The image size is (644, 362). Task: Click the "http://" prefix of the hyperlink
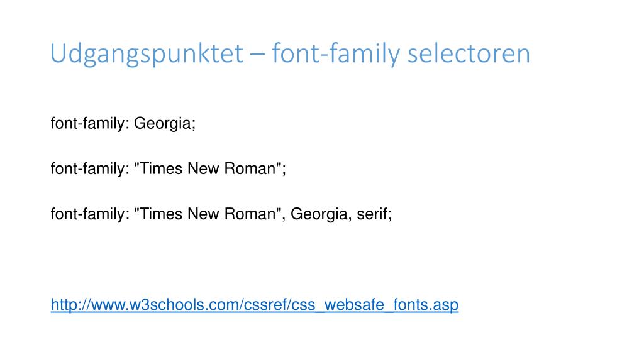[x=71, y=305]
